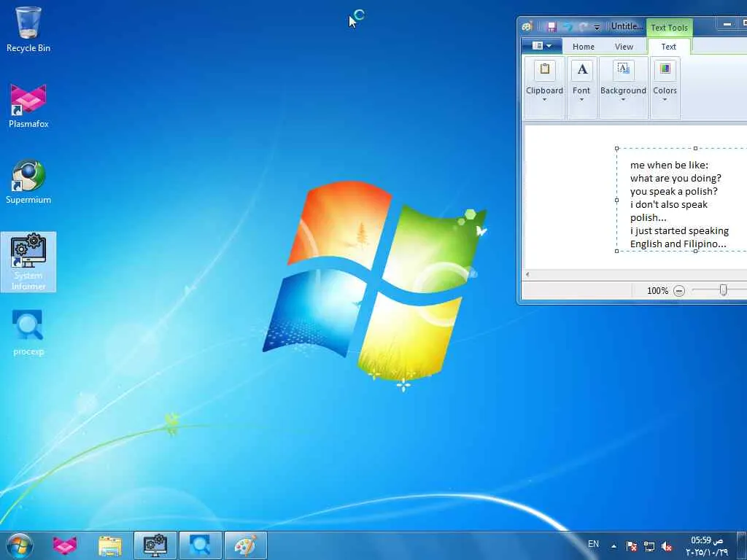Click the green Text Tools contextual tab

click(670, 28)
